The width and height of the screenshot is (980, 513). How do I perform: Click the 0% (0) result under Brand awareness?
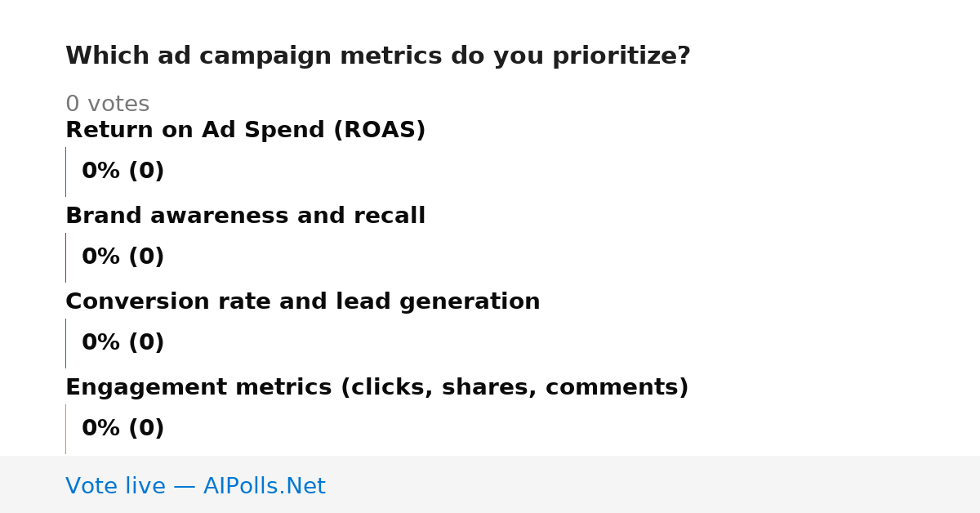click(122, 257)
